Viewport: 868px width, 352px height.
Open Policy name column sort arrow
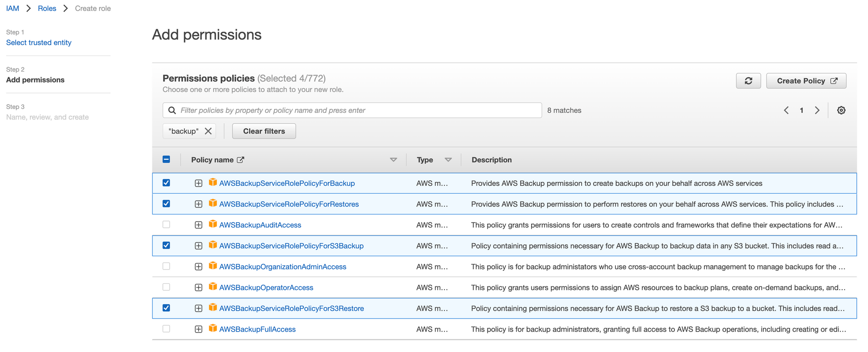[x=393, y=160]
